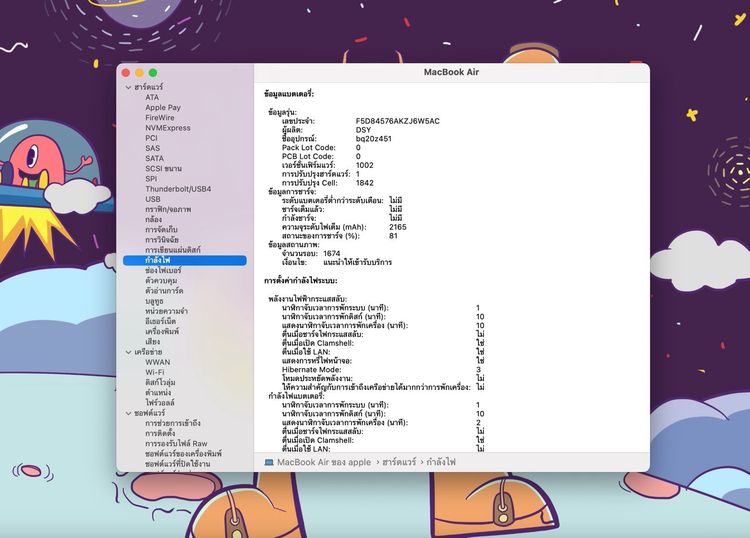
Task: Click the laptop icon in the path bar
Action: pyautogui.click(x=269, y=462)
